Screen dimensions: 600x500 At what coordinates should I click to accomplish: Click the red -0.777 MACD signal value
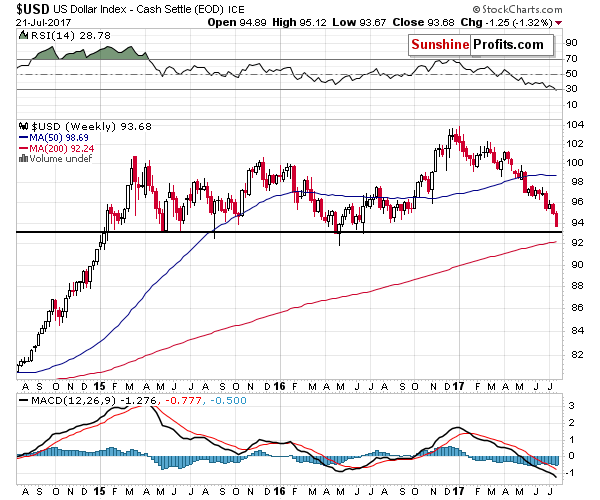[x=183, y=401]
